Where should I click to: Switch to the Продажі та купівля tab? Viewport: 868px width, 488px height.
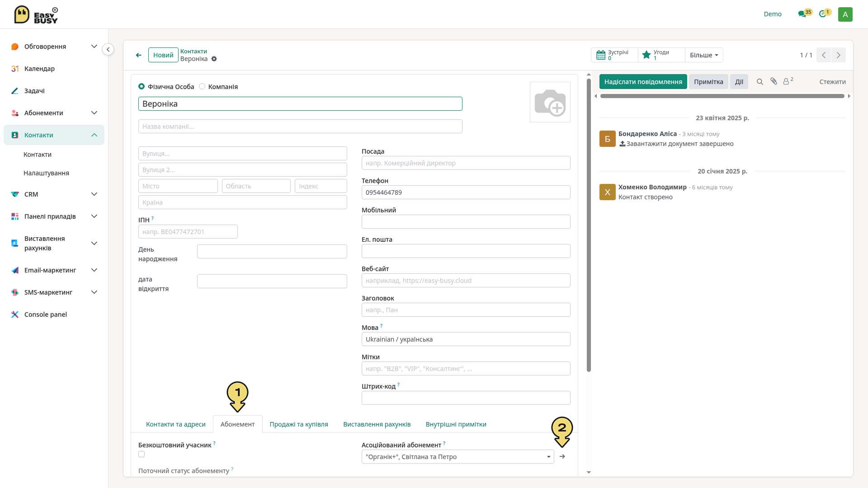pos(299,424)
